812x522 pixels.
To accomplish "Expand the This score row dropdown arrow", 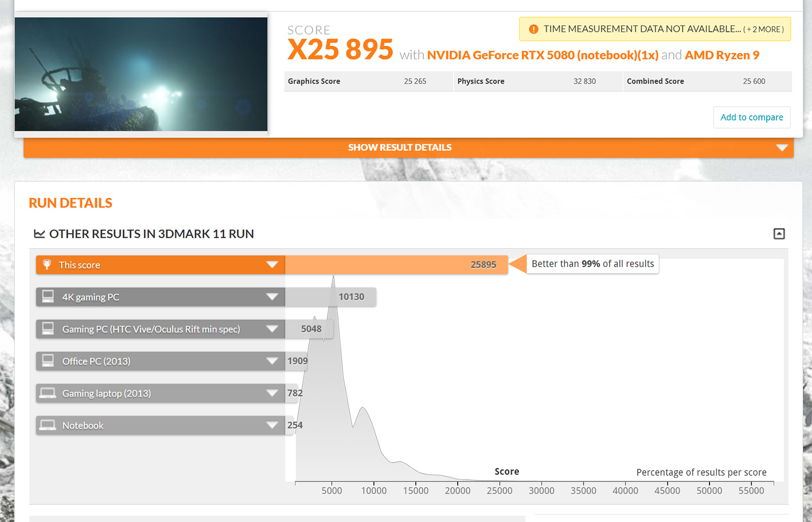I will 272,265.
